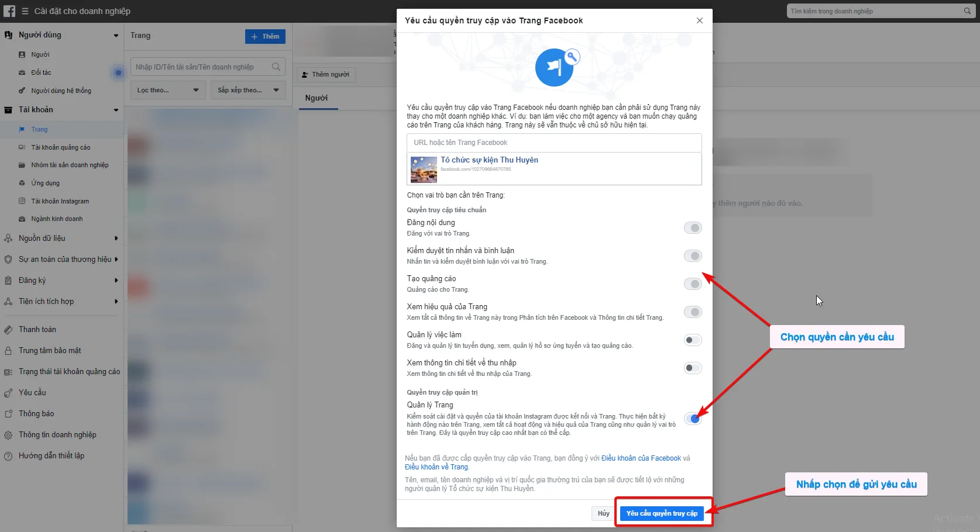This screenshot has width=980, height=532.
Task: Expand the Tiện ích tích hợp section
Action: pos(116,301)
